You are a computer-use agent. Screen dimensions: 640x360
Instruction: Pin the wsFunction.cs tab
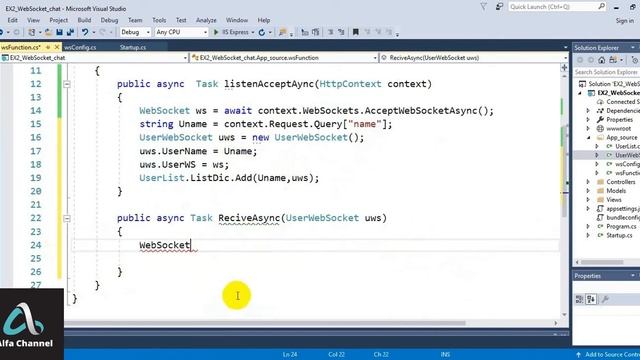point(48,47)
